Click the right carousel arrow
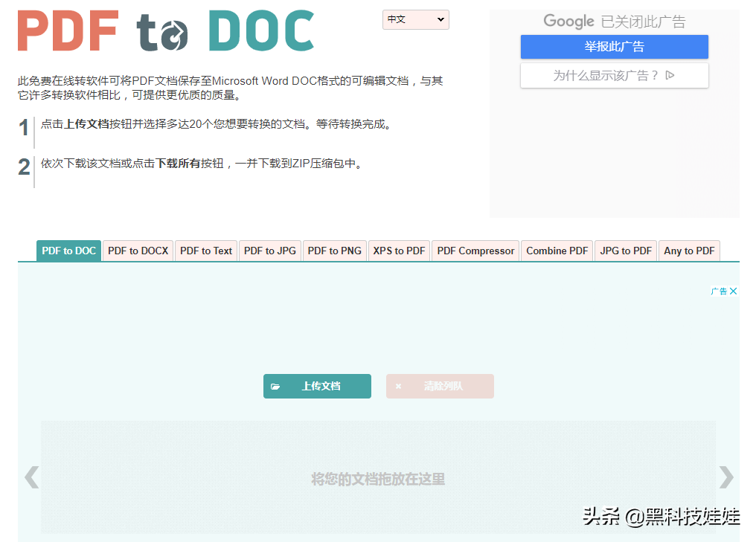756x542 pixels. coord(726,477)
